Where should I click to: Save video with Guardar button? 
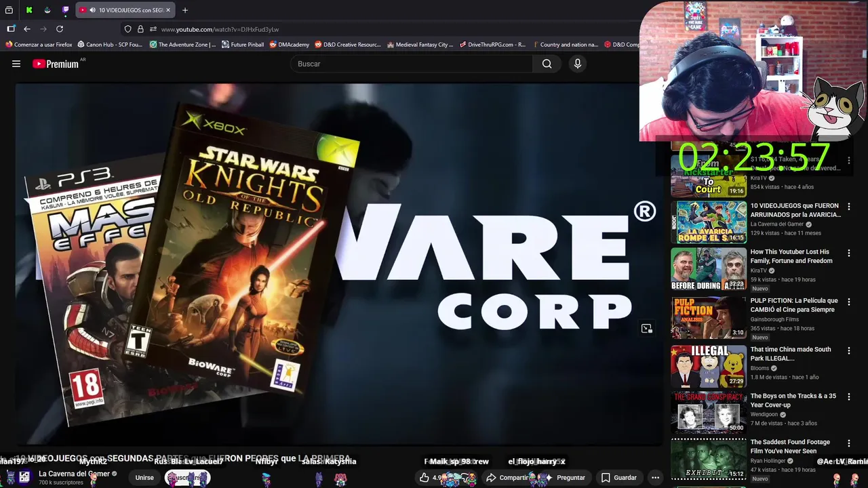coord(618,478)
